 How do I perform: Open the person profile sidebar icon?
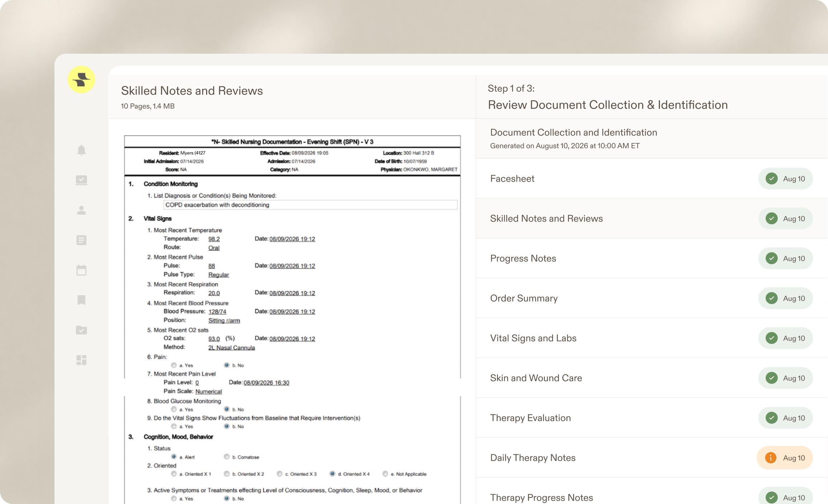81,210
